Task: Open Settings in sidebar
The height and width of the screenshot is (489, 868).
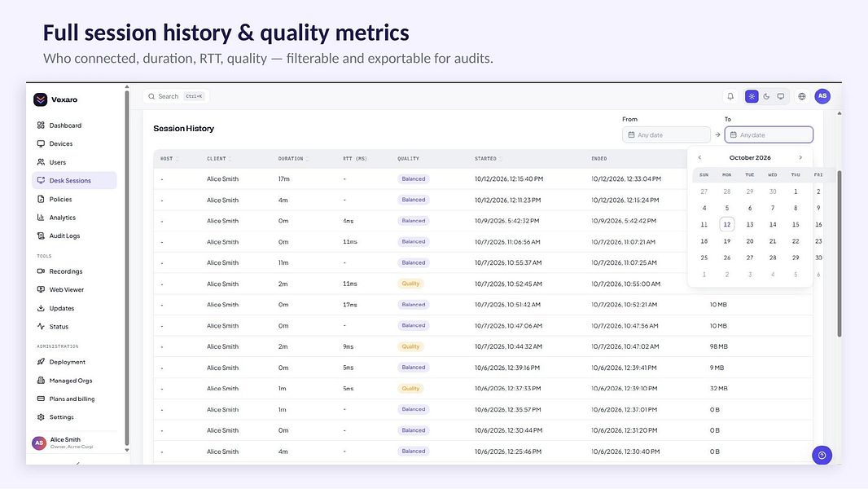Action: click(x=74, y=417)
